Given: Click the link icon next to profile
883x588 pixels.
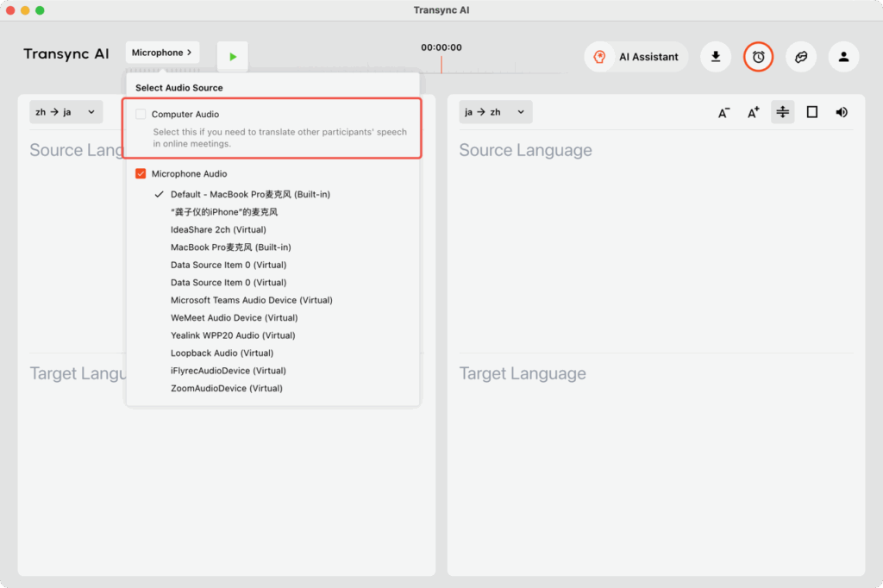Looking at the screenshot, I should click(801, 57).
